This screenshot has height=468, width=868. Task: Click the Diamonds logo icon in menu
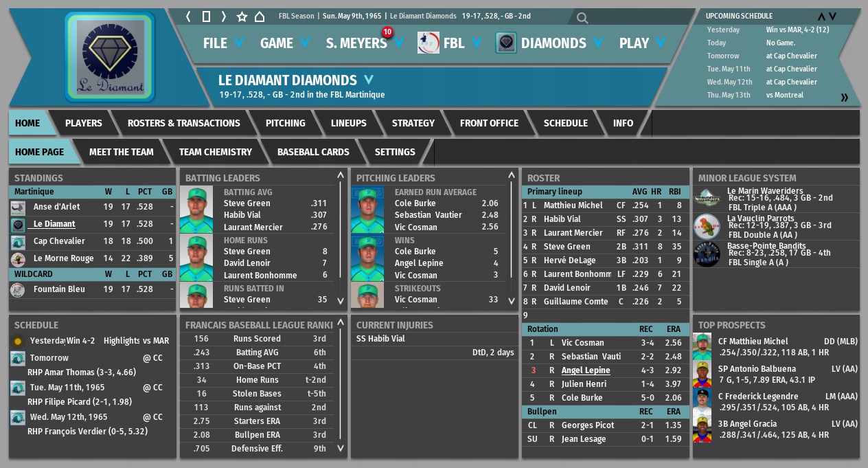pos(506,43)
